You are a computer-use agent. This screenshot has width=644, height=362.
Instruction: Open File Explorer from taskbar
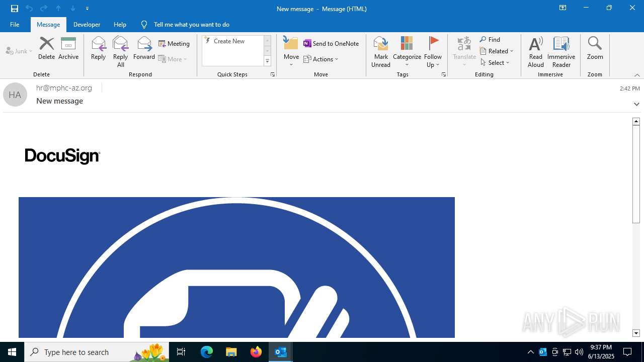231,352
